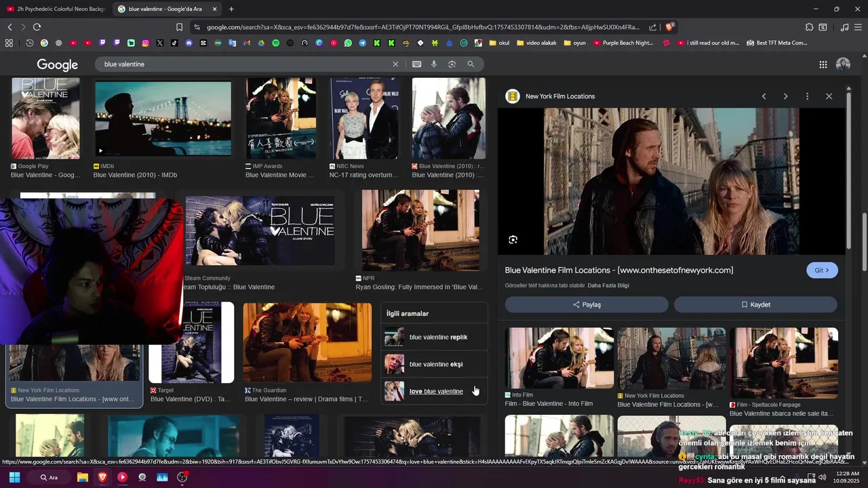Image resolution: width=868 pixels, height=488 pixels.
Task: Open the TikTok bookmark icon
Action: (174, 43)
